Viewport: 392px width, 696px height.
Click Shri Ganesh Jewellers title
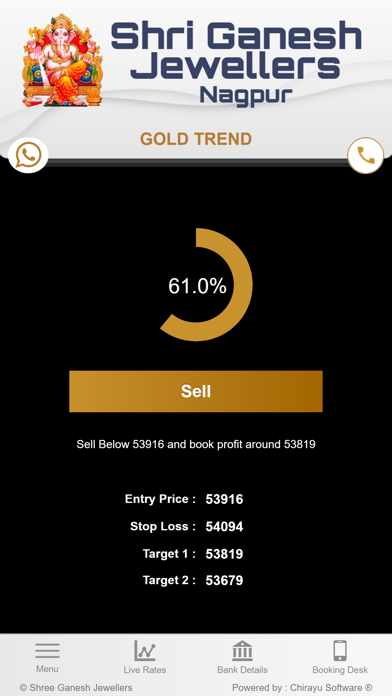click(x=236, y=50)
